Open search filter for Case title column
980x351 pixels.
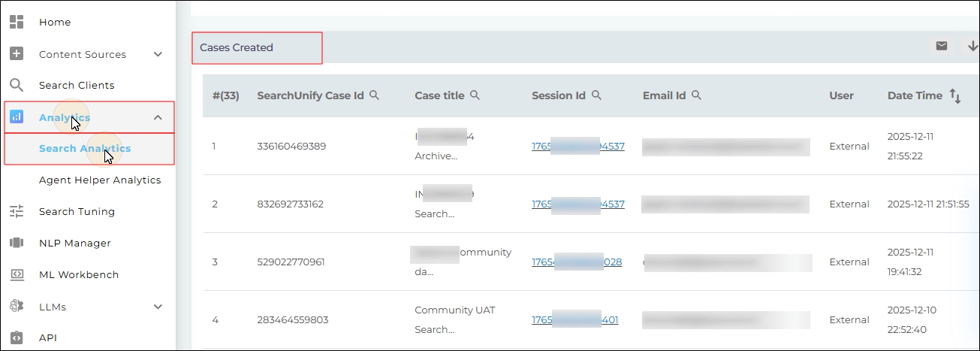click(475, 95)
